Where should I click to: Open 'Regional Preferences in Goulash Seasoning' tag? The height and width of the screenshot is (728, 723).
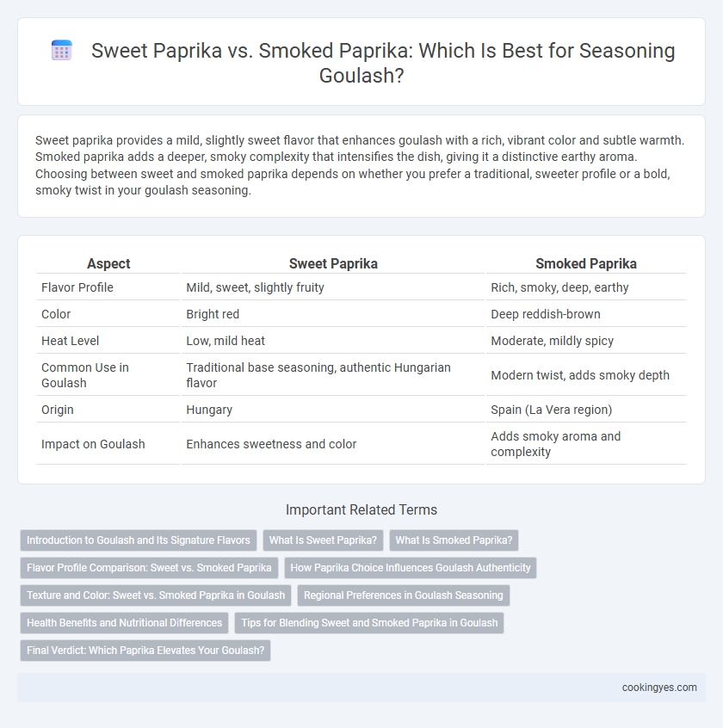point(404,595)
